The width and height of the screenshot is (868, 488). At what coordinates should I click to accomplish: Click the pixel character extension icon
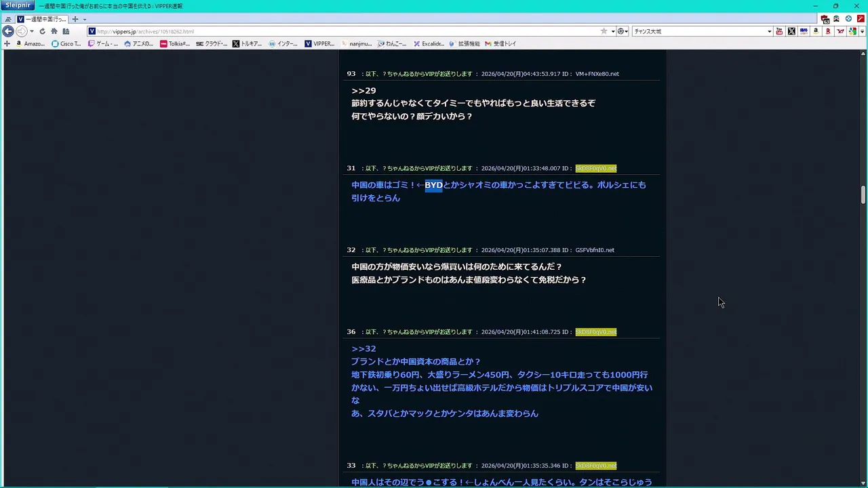[x=836, y=19]
